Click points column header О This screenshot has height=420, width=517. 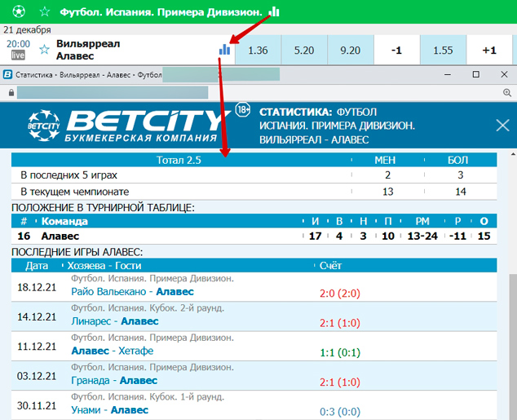click(484, 221)
